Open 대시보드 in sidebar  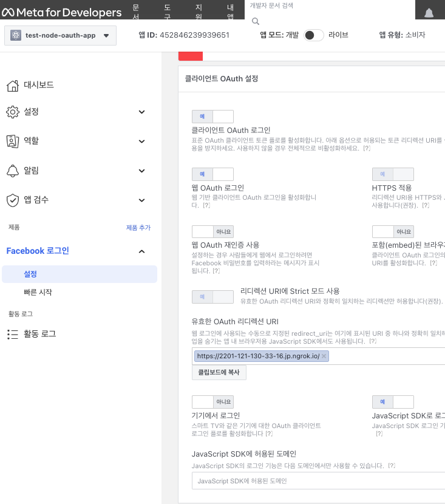point(39,85)
